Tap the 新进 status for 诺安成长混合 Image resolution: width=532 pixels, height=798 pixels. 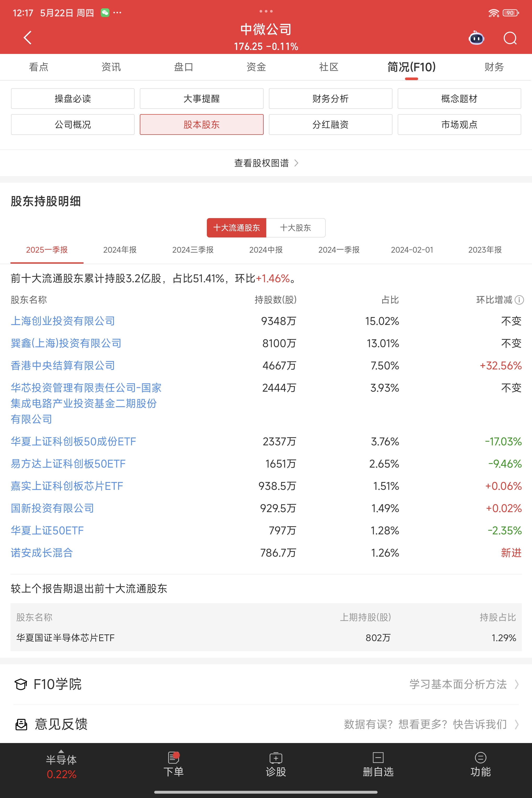click(511, 553)
